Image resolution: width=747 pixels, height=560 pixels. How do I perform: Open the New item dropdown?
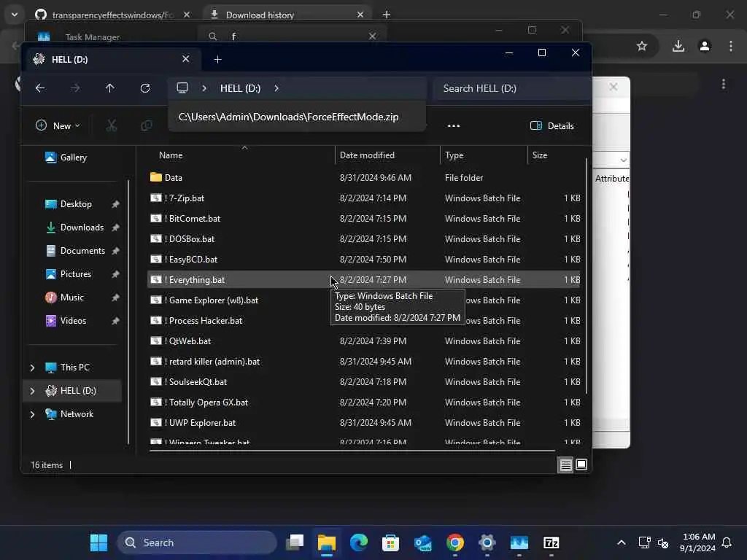point(58,125)
